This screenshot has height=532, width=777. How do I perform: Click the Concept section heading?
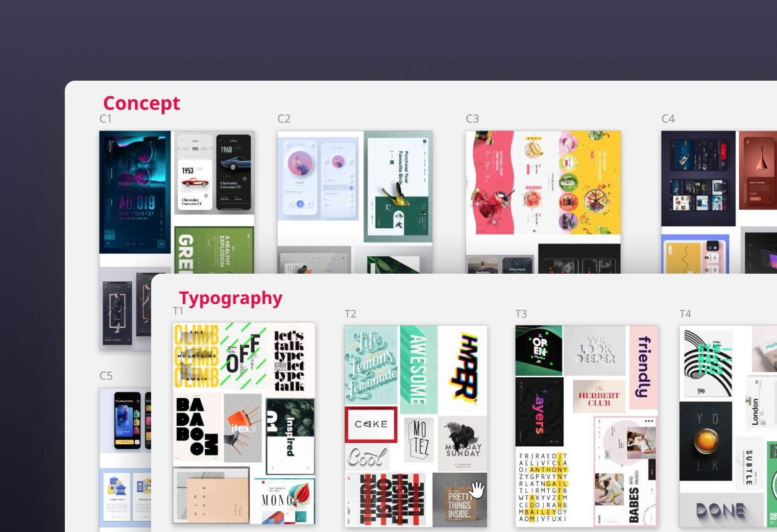click(x=141, y=103)
